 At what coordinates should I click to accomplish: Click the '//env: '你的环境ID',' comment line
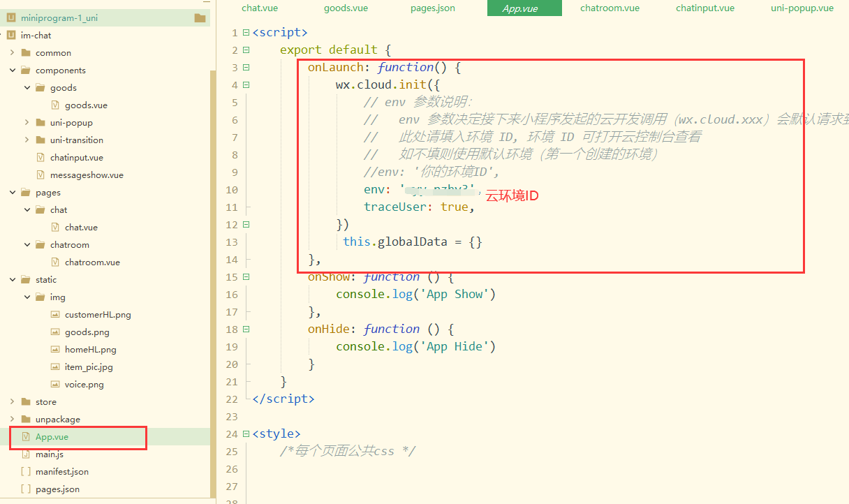click(x=431, y=172)
